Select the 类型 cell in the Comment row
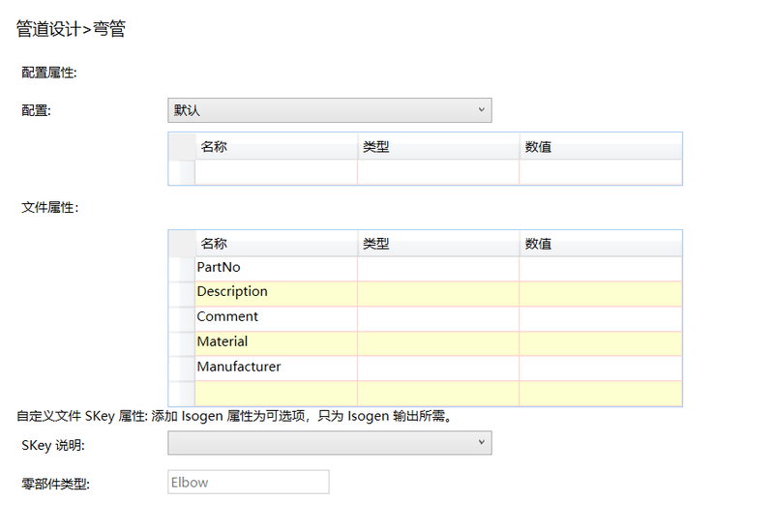 tap(438, 318)
